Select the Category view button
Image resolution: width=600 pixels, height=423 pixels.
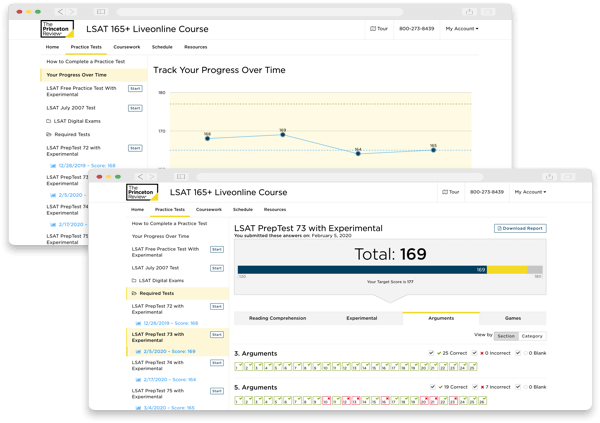pyautogui.click(x=532, y=336)
